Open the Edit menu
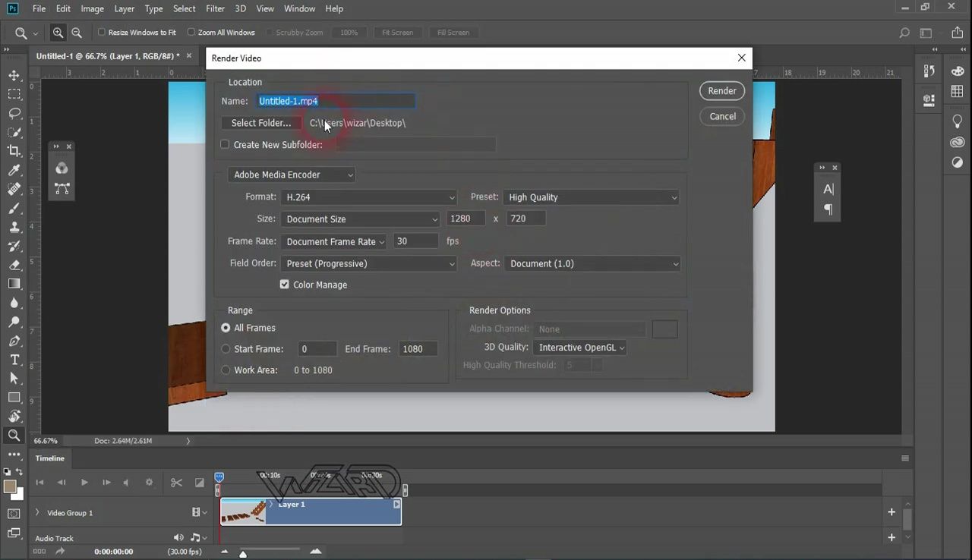Viewport: 972px width, 560px height. coord(63,8)
